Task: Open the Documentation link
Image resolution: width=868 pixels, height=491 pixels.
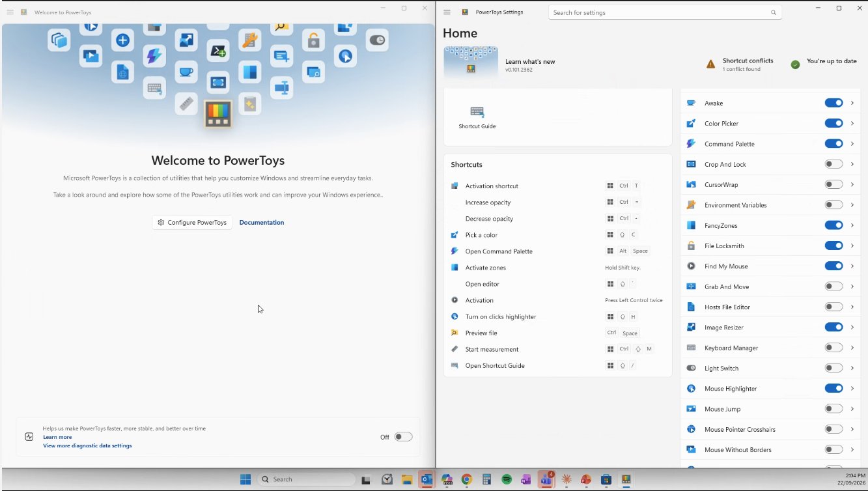Action: [262, 223]
